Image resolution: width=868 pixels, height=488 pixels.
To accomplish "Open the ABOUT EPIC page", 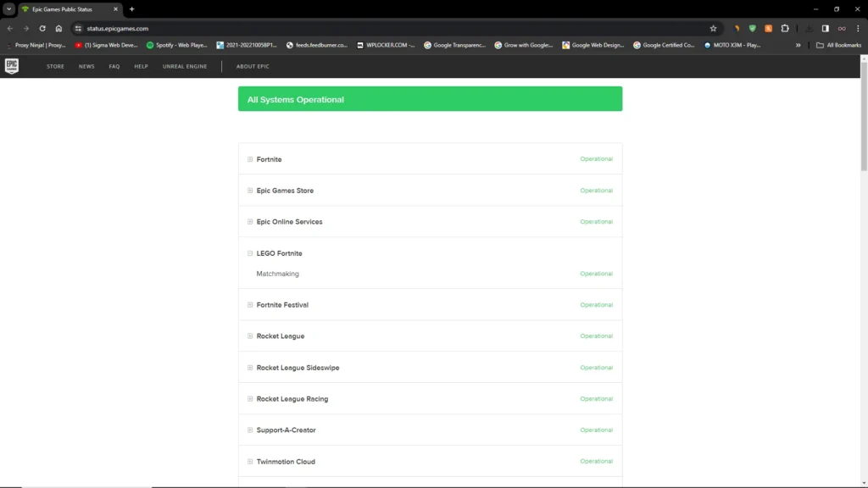I will click(253, 66).
